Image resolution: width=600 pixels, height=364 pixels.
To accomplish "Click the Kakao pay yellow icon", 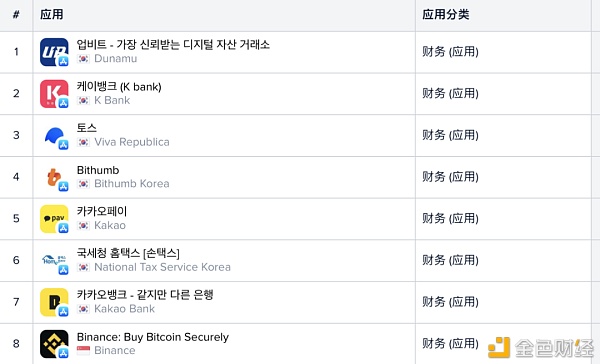I will pyautogui.click(x=54, y=219).
